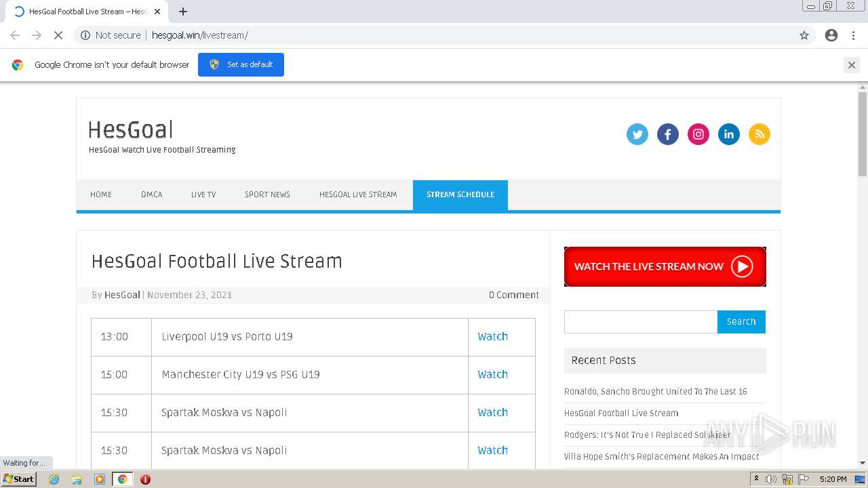Select the 15:00 time cell

click(121, 375)
